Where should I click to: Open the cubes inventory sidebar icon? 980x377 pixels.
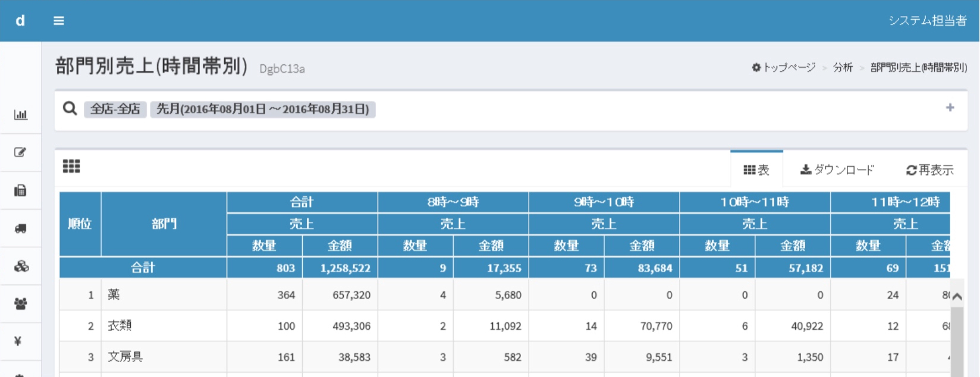pyautogui.click(x=21, y=266)
